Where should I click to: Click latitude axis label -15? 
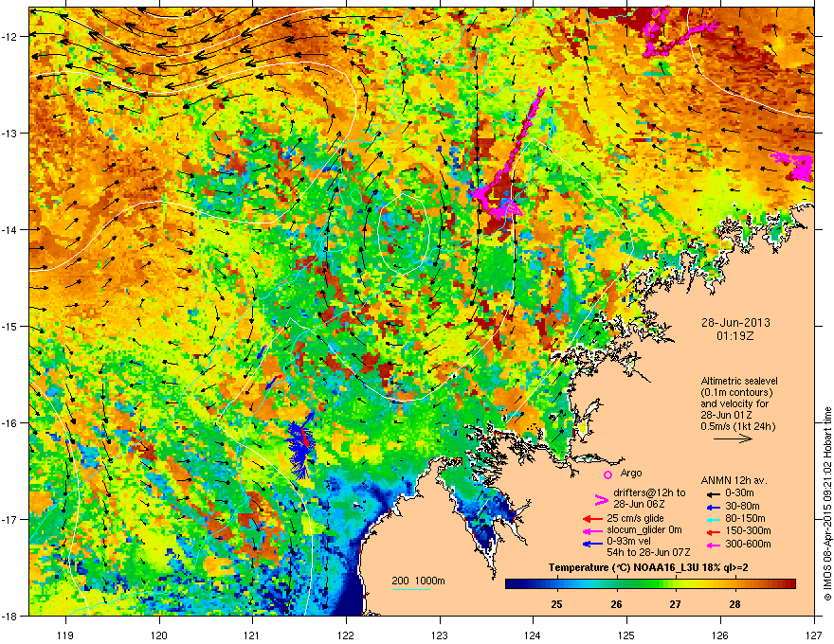[10, 326]
